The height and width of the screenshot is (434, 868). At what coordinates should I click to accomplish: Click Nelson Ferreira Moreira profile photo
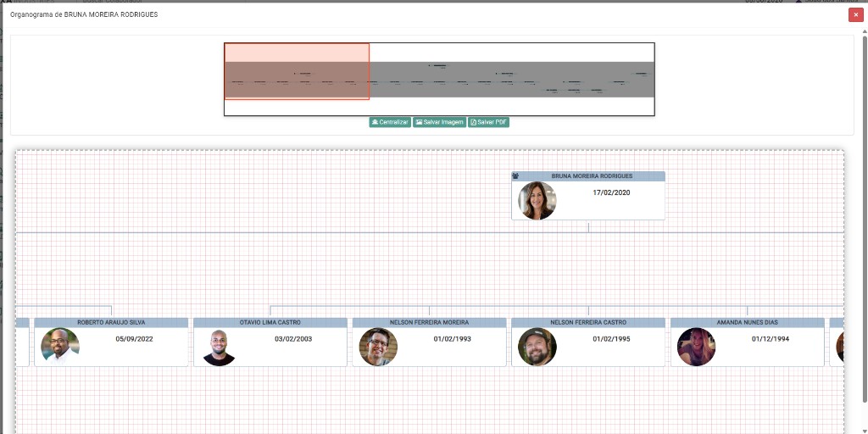pos(378,347)
